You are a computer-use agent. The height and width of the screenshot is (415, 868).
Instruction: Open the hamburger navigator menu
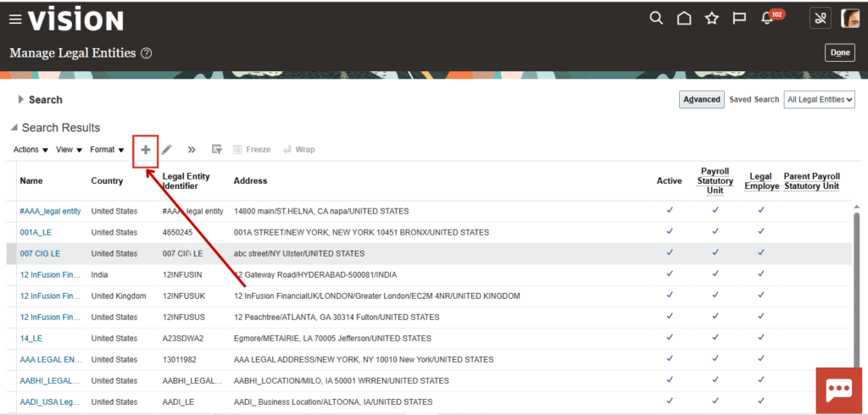click(x=15, y=20)
